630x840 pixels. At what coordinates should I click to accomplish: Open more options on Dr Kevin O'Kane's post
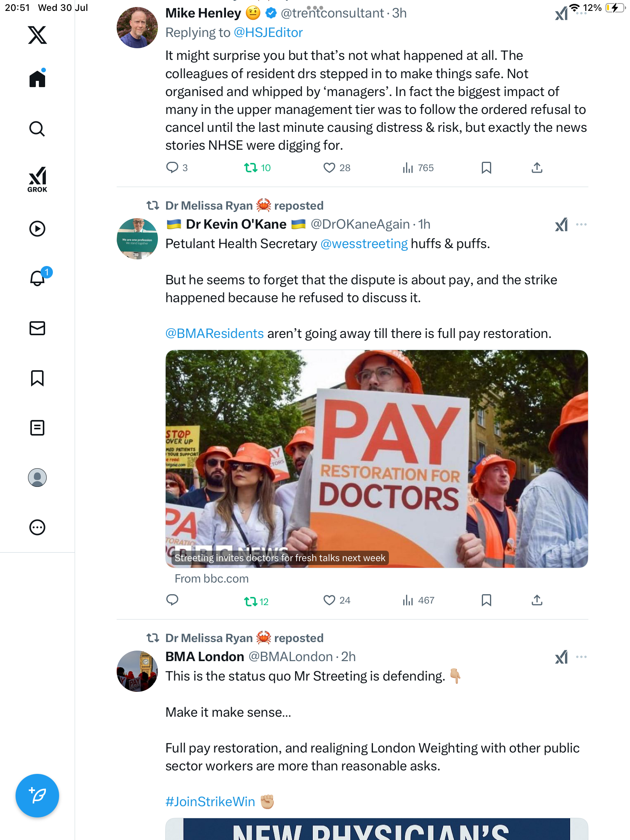point(581,224)
